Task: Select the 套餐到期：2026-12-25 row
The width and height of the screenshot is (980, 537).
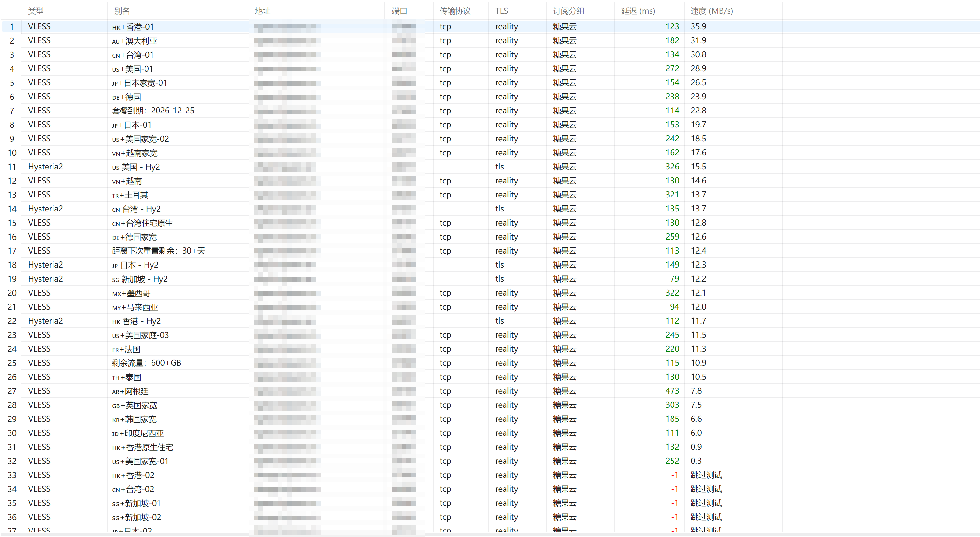Action: tap(490, 111)
